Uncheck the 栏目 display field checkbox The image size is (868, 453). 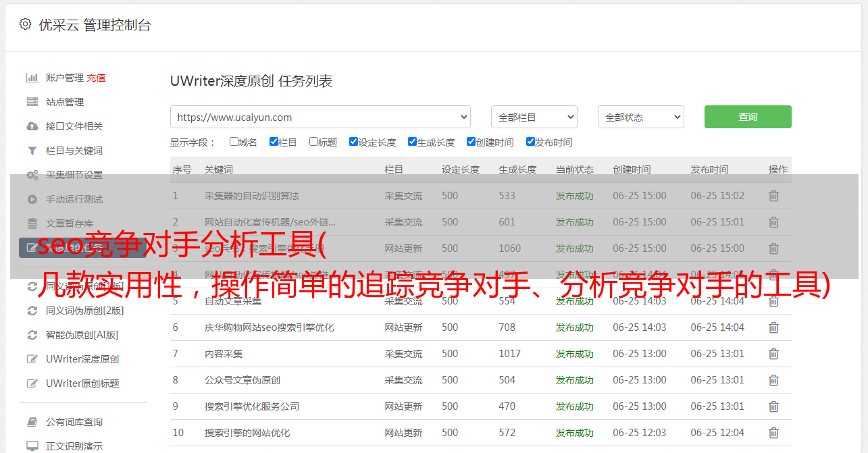(274, 142)
